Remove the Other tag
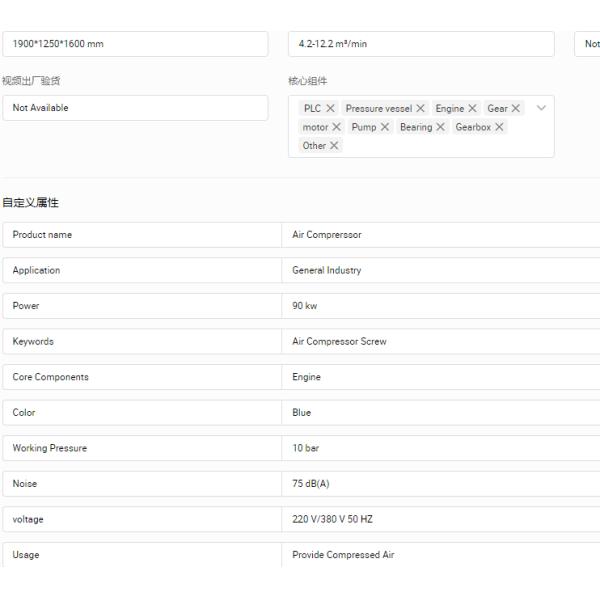 [334, 145]
